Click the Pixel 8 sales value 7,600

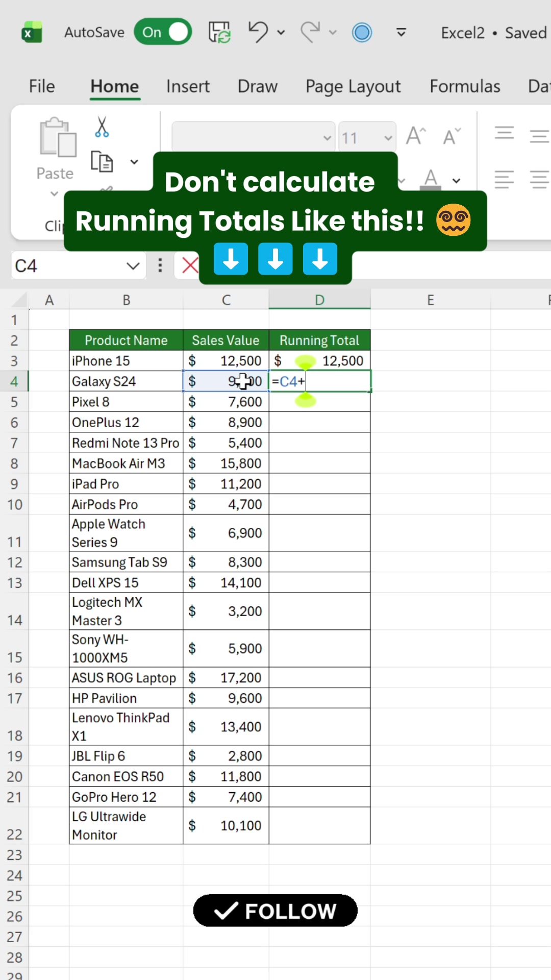tap(226, 402)
